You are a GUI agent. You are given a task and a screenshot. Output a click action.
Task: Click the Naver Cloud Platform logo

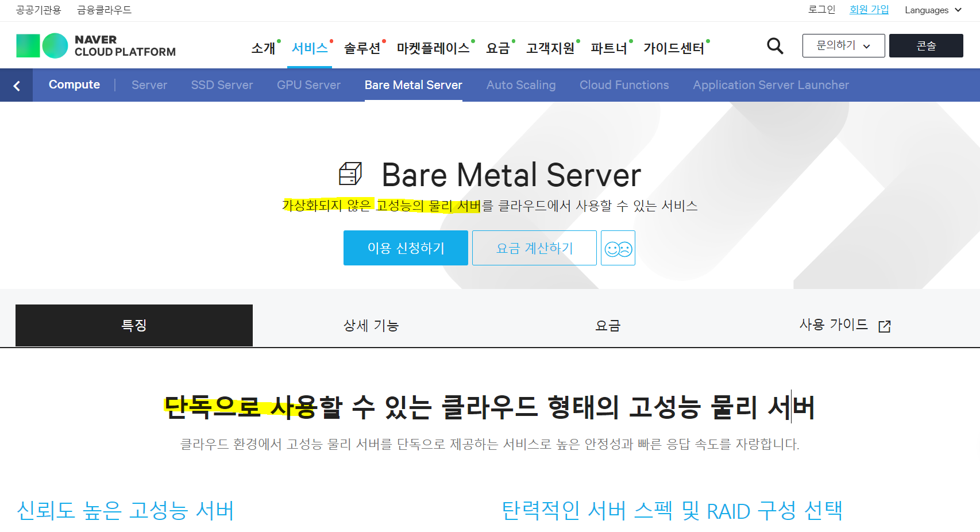(96, 45)
